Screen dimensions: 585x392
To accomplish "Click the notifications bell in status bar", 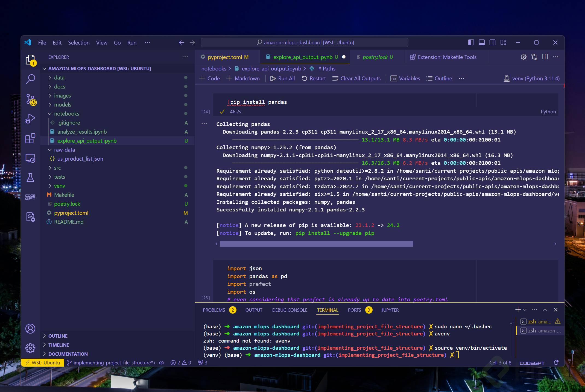I will 556,362.
